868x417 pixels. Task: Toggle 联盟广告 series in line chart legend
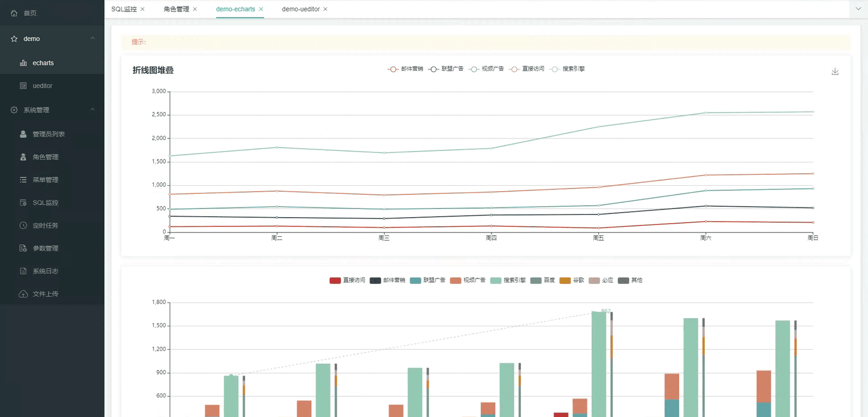[445, 69]
